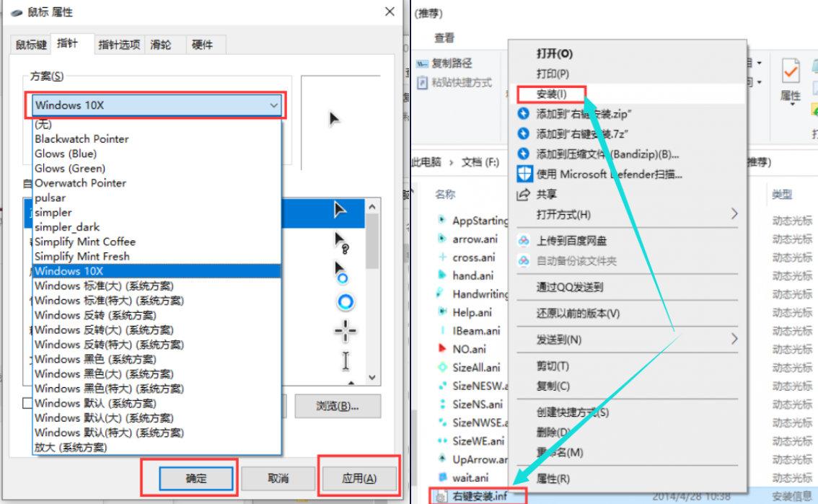Choose 还原以前的版本(V) from the context menu

click(628, 313)
